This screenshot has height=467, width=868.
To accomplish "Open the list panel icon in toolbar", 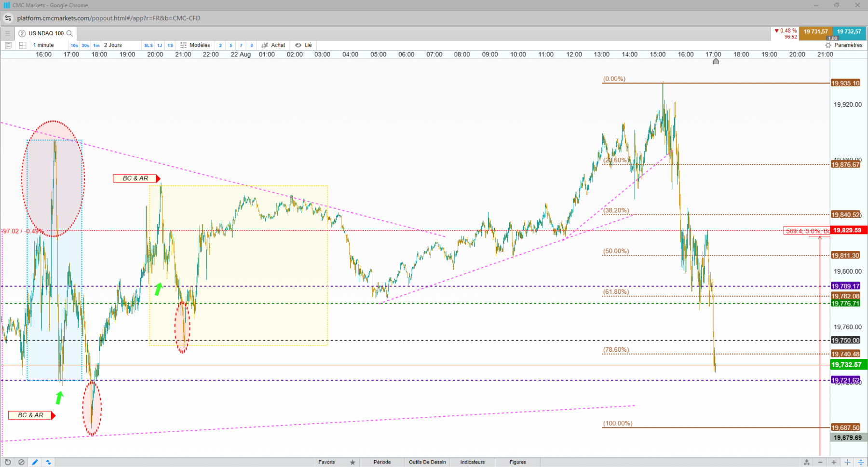I will 8,45.
